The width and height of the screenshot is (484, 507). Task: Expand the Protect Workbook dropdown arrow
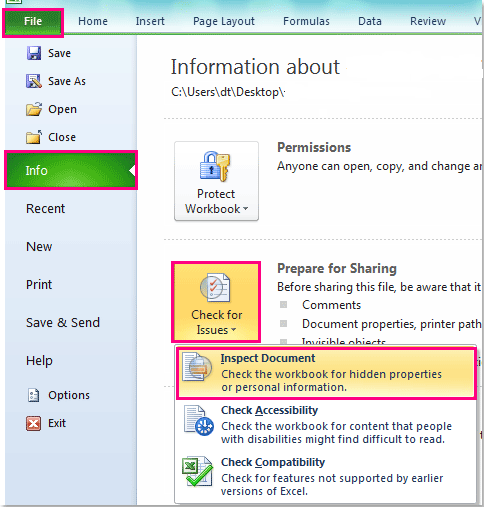(246, 209)
